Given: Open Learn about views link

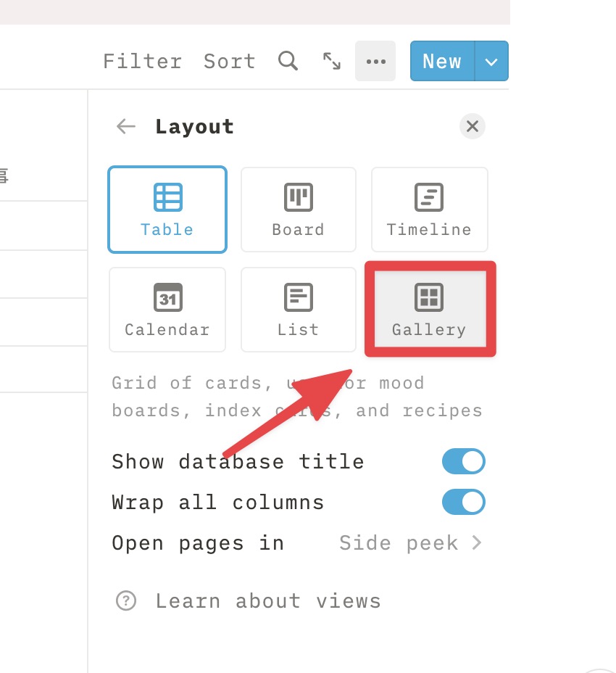Looking at the screenshot, I should coord(268,601).
